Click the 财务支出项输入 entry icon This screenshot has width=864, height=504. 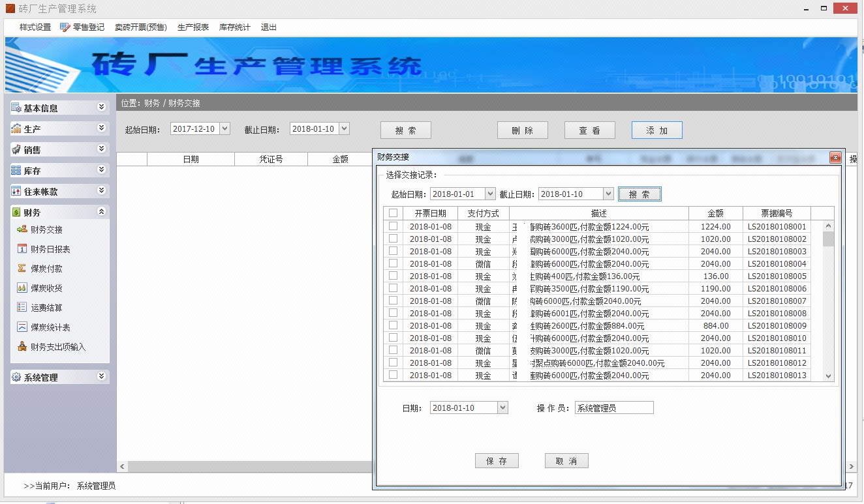pos(22,346)
